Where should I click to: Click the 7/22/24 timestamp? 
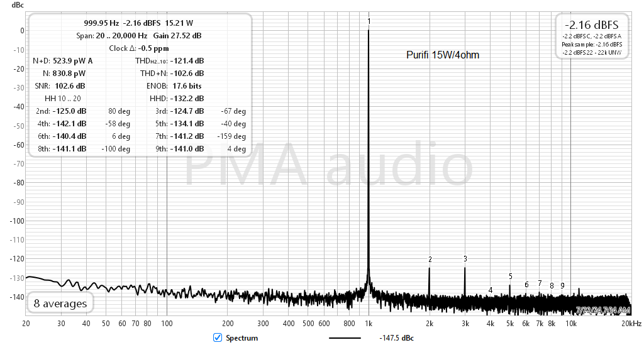(603, 310)
